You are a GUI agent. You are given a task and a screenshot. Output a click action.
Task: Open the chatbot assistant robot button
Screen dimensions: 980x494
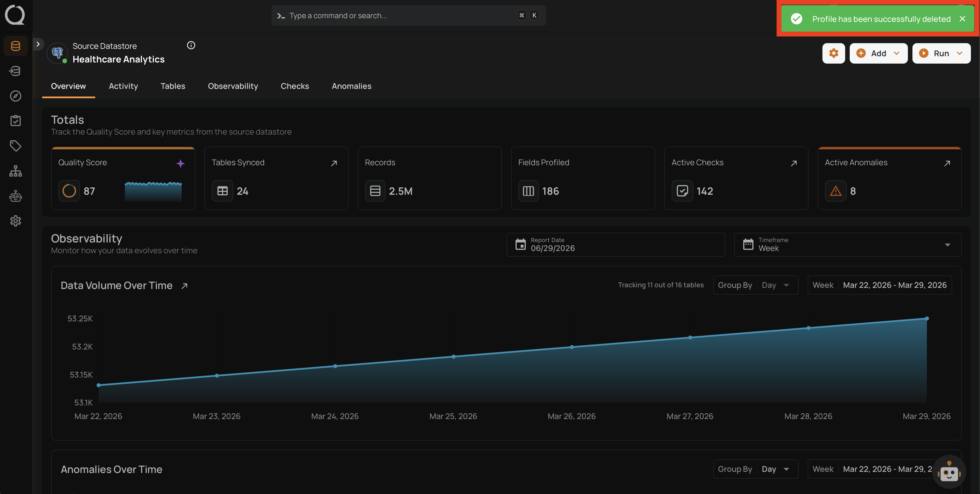click(949, 472)
